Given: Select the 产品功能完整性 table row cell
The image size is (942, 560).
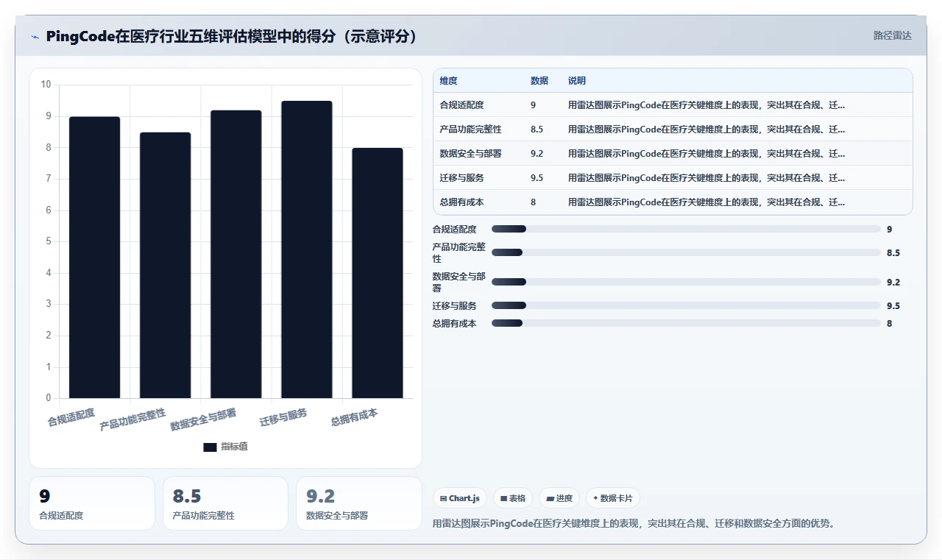Looking at the screenshot, I should pyautogui.click(x=470, y=130).
